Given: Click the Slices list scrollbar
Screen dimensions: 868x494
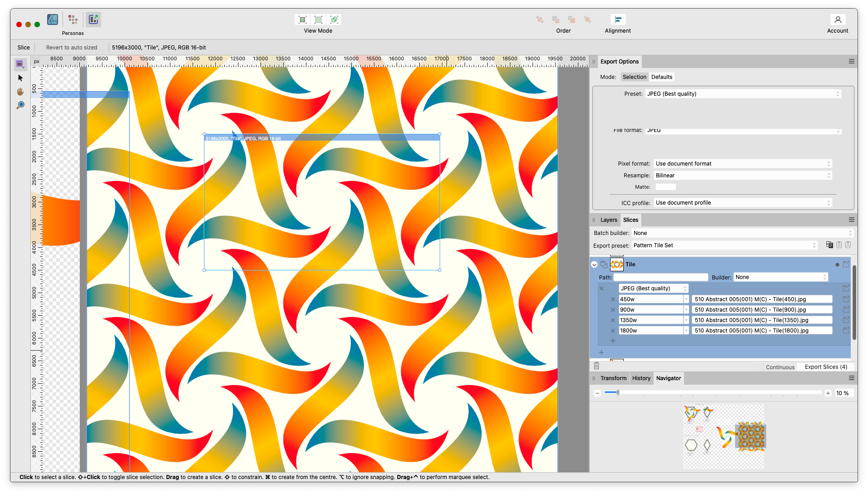Looking at the screenshot, I should (854, 303).
